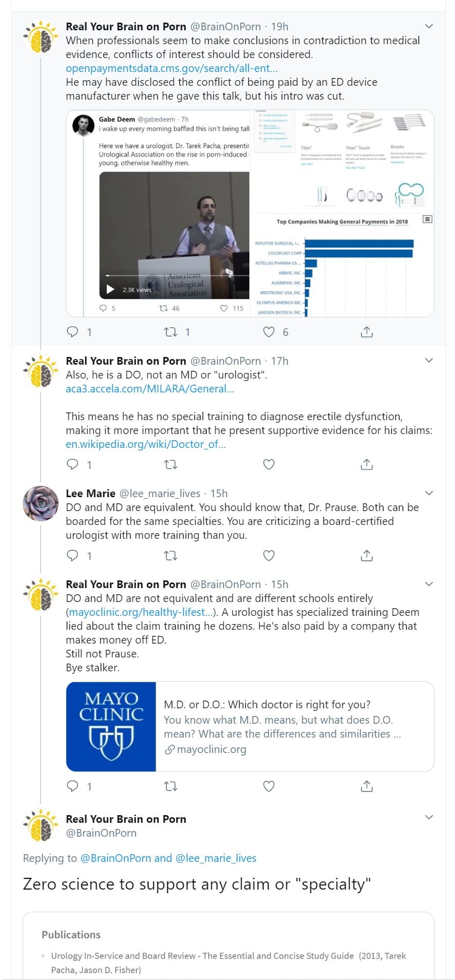455x980 pixels.
Task: Play the Gabe Deem embedded video
Action: 111,289
